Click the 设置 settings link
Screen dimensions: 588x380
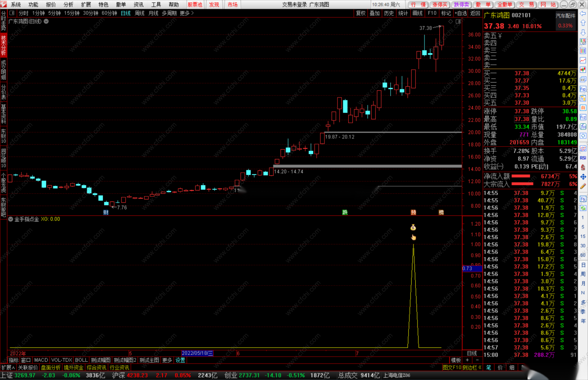[180, 360]
